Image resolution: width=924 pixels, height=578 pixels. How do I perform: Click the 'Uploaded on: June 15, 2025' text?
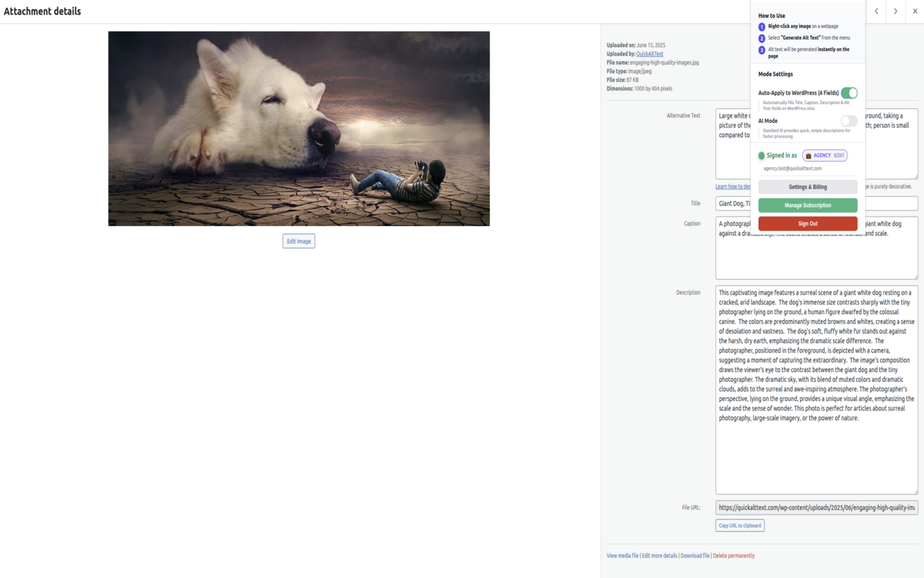(x=636, y=46)
